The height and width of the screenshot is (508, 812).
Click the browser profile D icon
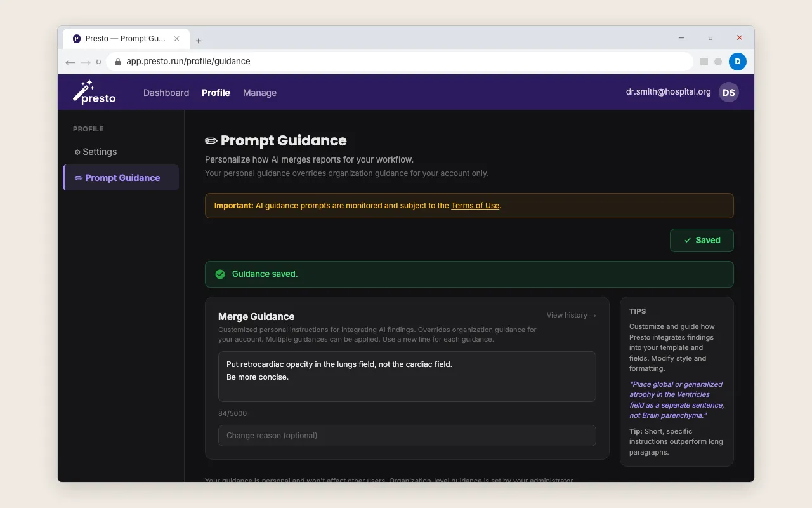click(737, 62)
